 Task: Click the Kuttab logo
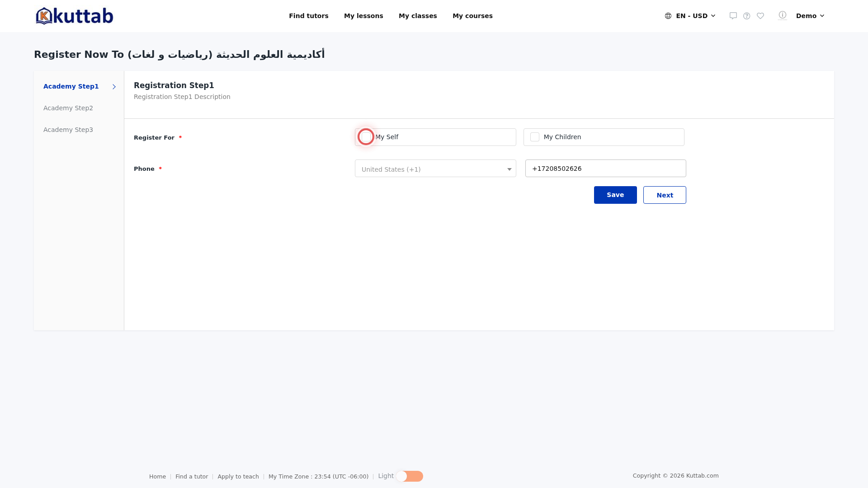(x=75, y=16)
